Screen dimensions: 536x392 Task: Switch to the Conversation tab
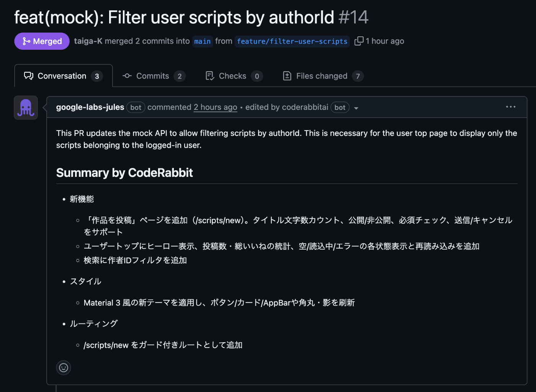(x=64, y=76)
